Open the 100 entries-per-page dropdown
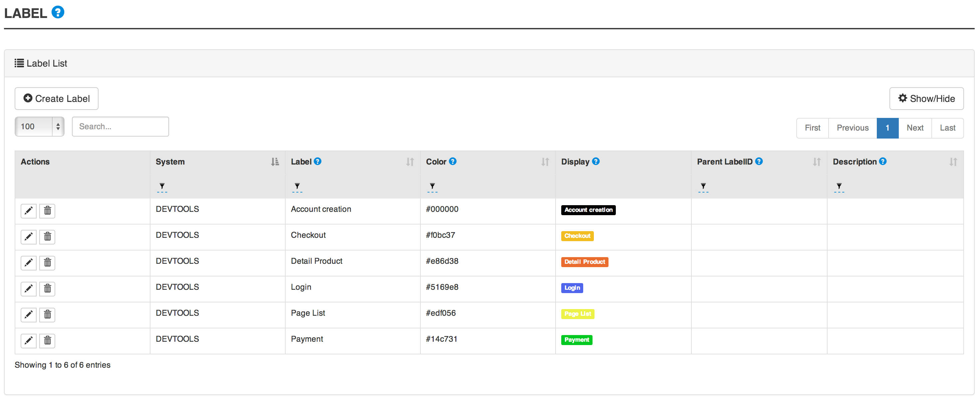 tap(39, 126)
